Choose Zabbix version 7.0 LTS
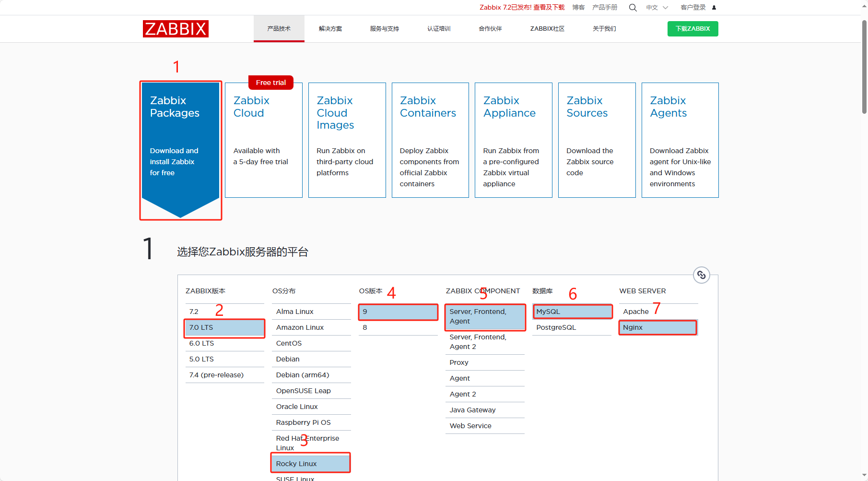868x481 pixels. tap(225, 327)
